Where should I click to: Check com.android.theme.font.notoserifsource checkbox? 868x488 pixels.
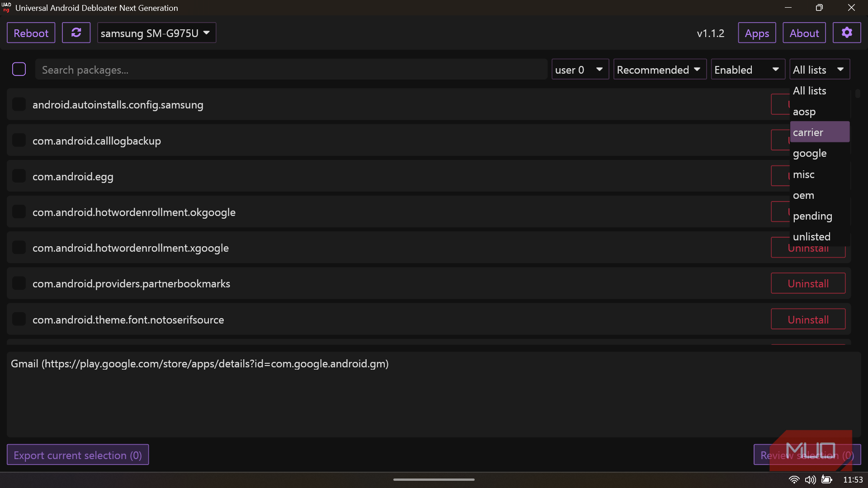tap(19, 319)
